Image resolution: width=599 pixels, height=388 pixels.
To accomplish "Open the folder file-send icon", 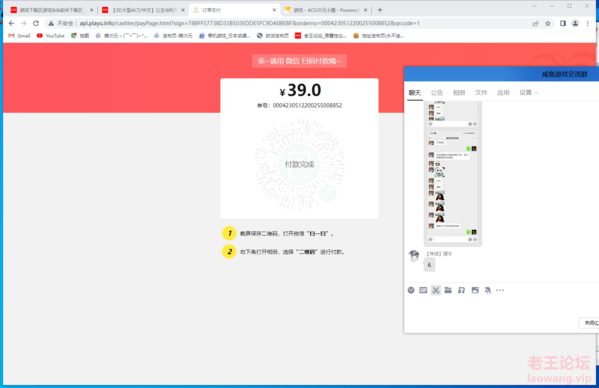I will (x=448, y=290).
